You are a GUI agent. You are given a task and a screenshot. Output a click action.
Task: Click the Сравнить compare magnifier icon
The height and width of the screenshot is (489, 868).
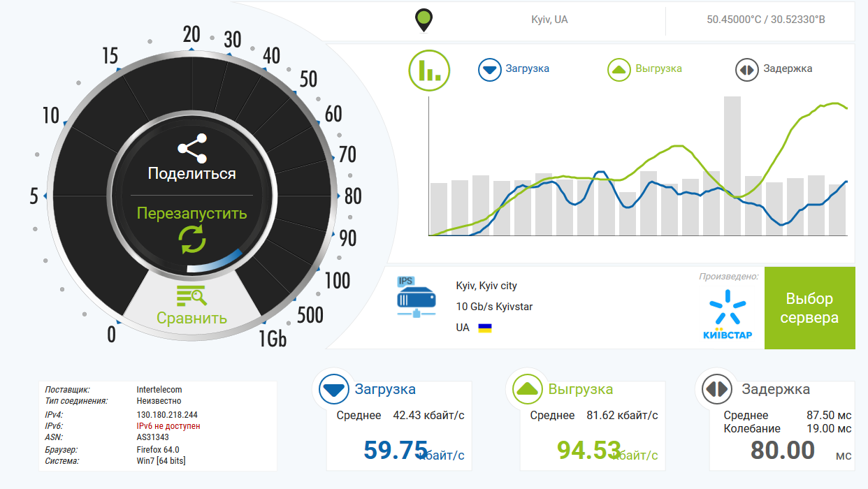click(x=191, y=296)
